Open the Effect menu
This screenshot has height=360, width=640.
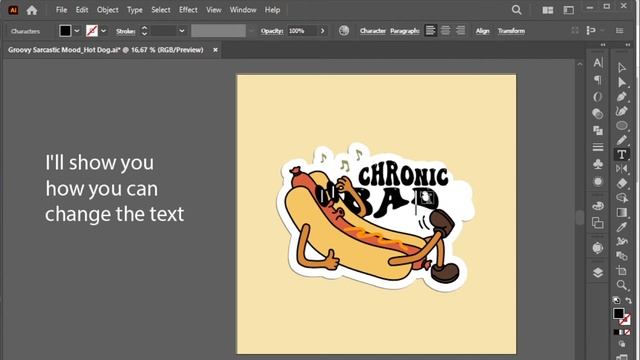[x=188, y=10]
